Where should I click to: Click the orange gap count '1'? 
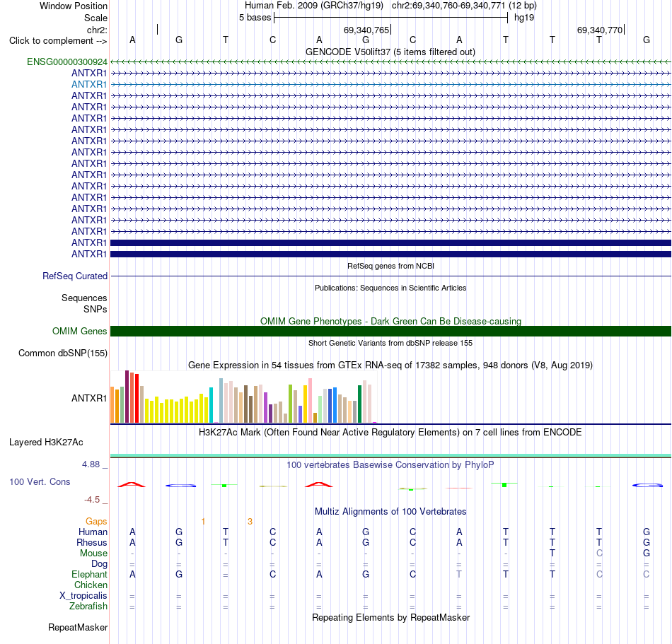[203, 522]
